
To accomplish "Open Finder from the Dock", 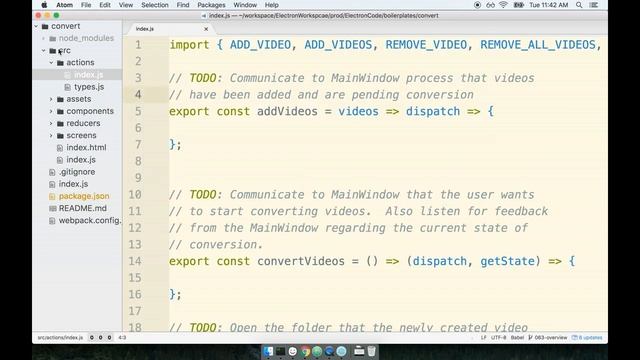I will point(268,351).
